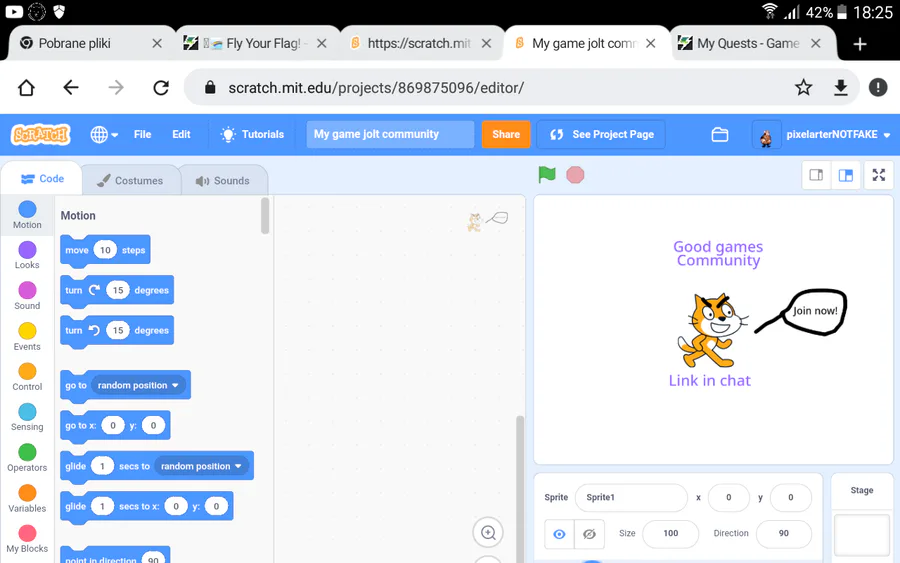
Task: Select the Stage backdrop thumbnail
Action: point(862,535)
